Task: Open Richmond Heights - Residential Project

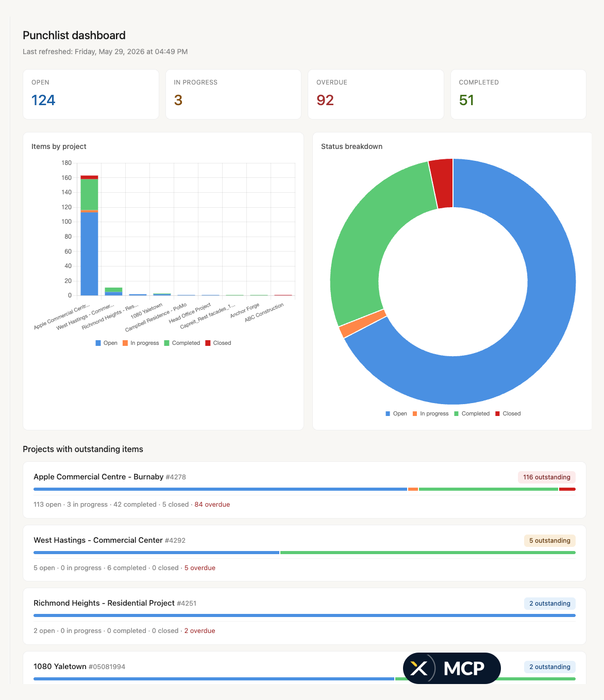Action: tap(305, 616)
